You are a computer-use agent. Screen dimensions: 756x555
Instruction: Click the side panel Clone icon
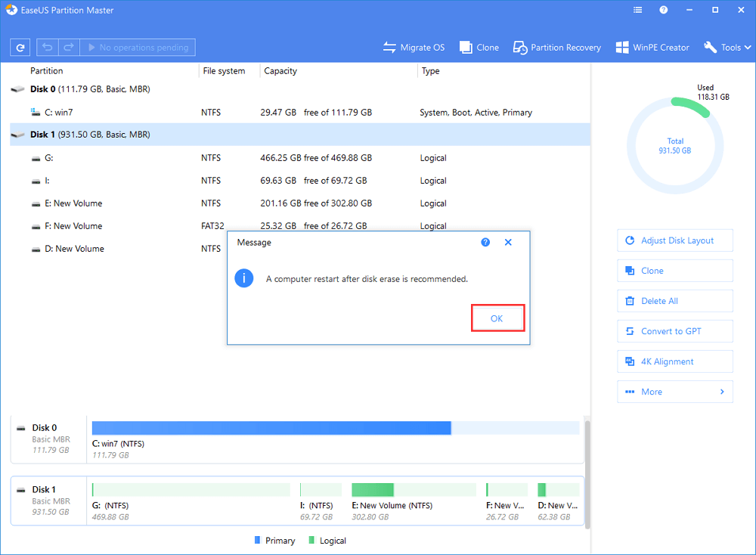(630, 271)
